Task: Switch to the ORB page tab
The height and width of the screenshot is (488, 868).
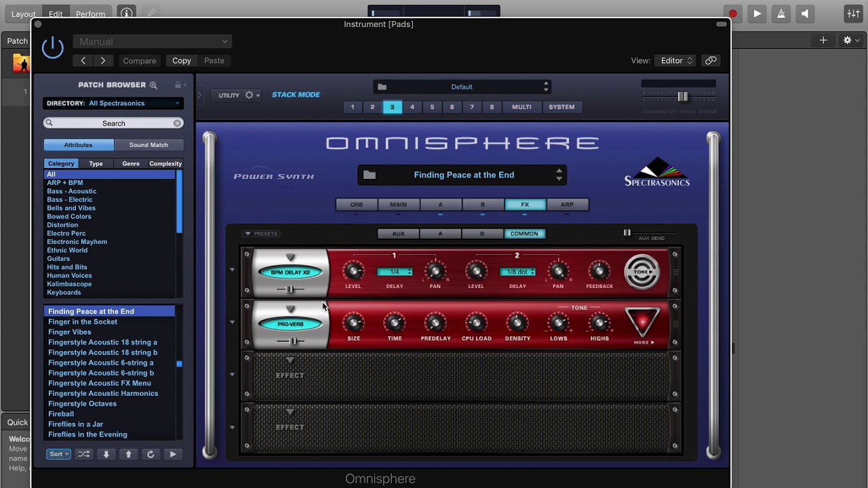Action: click(356, 205)
